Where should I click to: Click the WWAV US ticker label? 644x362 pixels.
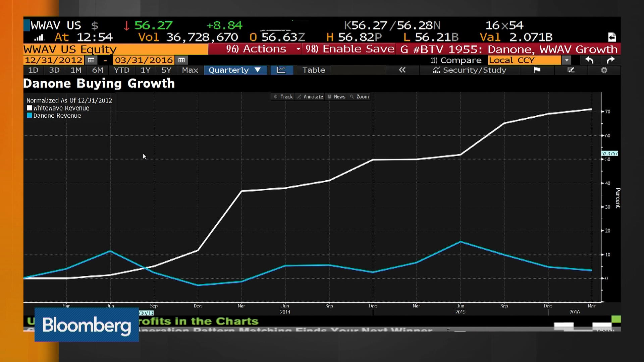56,25
